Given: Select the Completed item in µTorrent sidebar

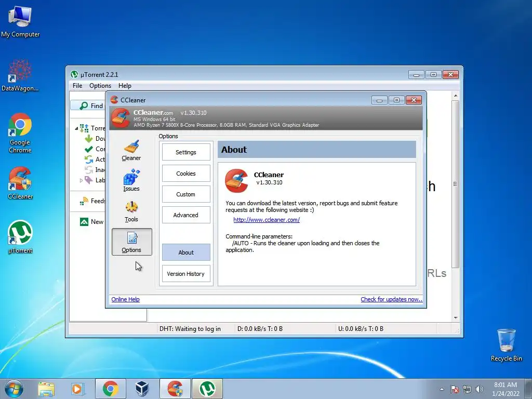Looking at the screenshot, I should point(95,149).
